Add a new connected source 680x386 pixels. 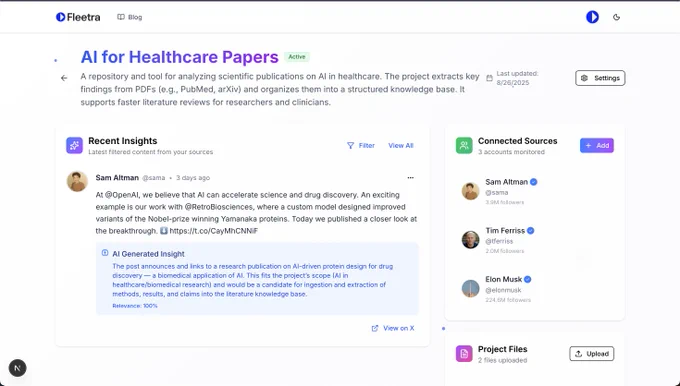[x=597, y=145]
